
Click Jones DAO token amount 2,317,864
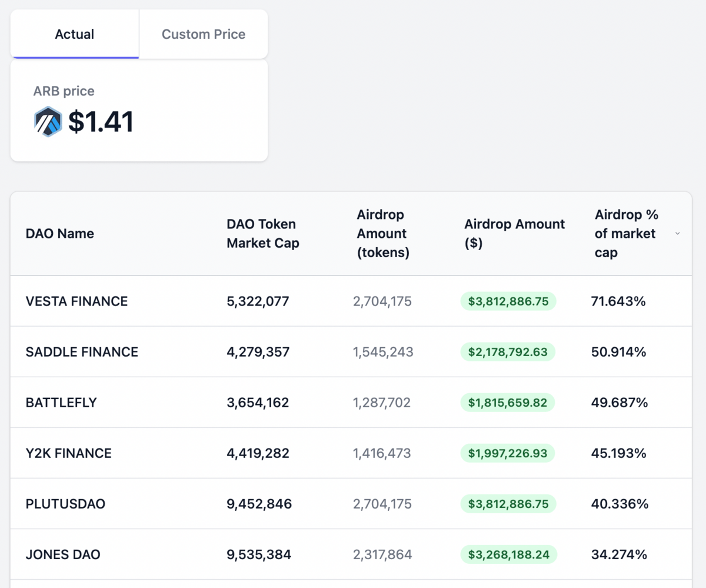[382, 554]
